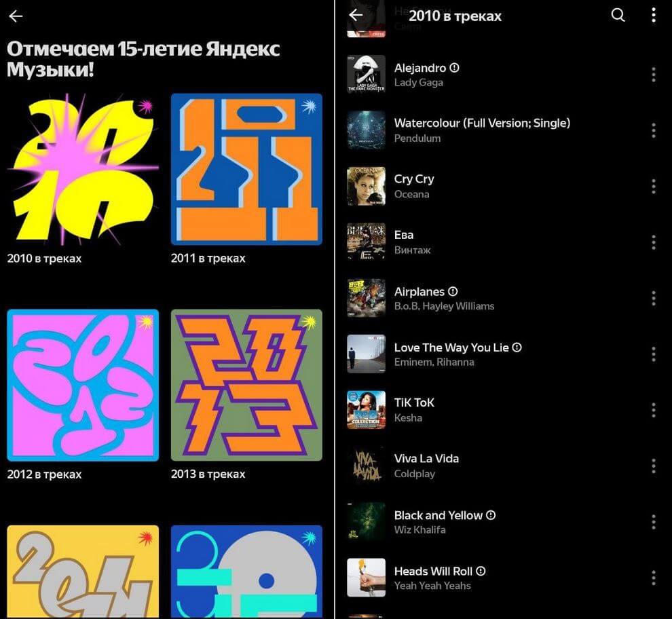Click the 2010 в треках header title
Image resolution: width=672 pixels, height=619 pixels.
tap(455, 16)
